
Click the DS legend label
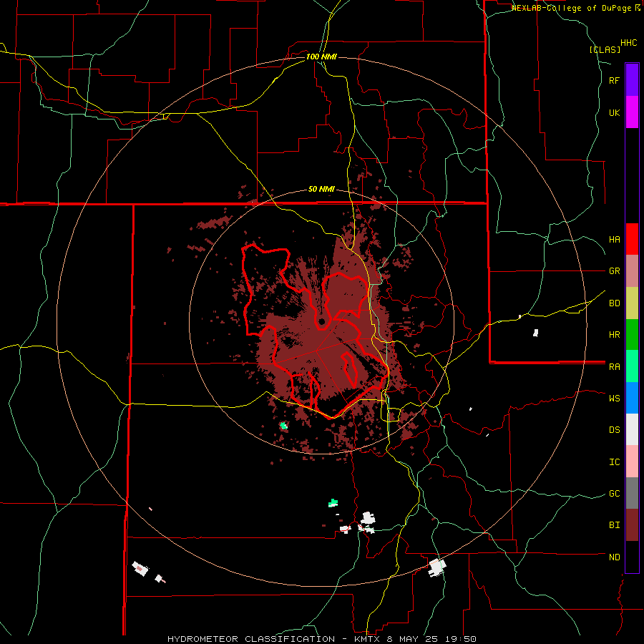coord(614,430)
